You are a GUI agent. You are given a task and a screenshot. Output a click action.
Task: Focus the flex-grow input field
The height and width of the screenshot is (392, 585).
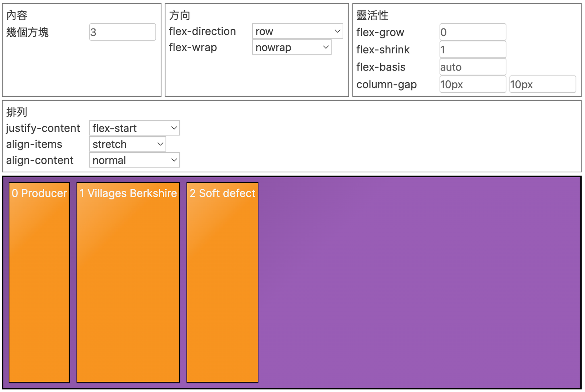point(472,32)
